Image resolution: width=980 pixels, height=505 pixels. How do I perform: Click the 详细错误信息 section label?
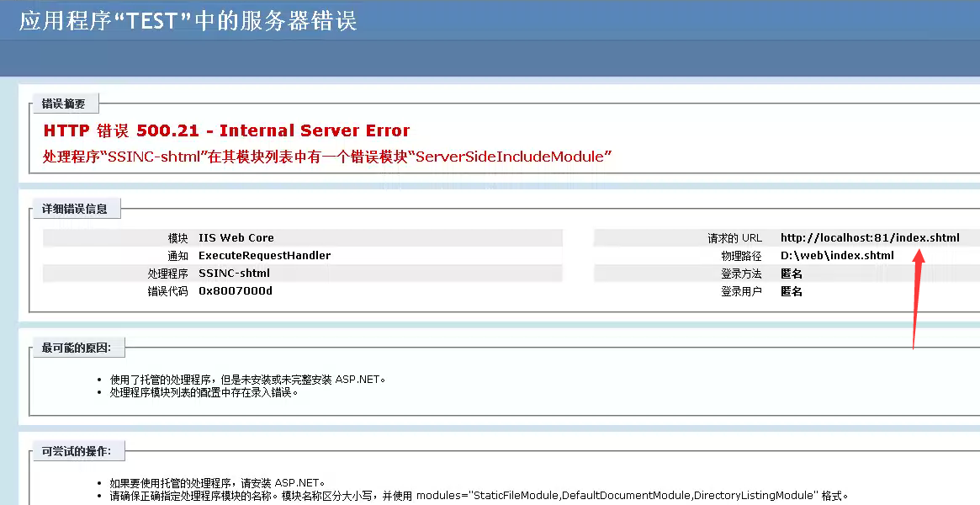75,209
